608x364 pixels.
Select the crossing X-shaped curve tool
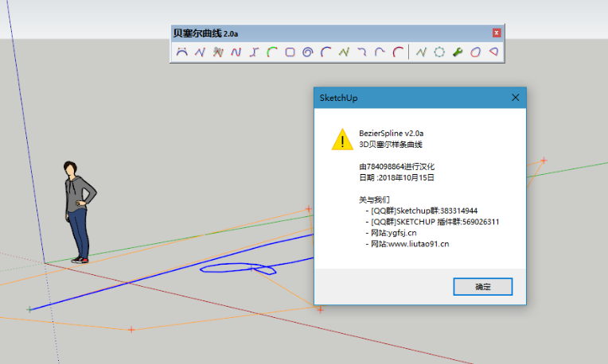(x=254, y=52)
